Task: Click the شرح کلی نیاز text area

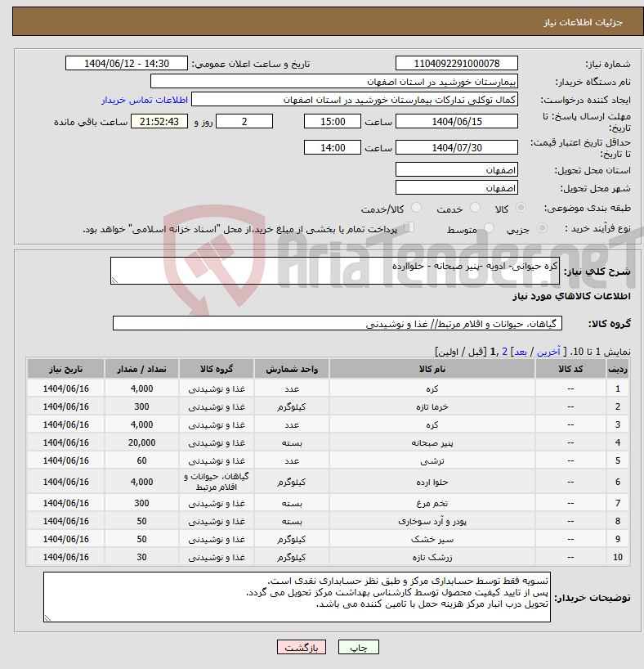Action: (335, 271)
